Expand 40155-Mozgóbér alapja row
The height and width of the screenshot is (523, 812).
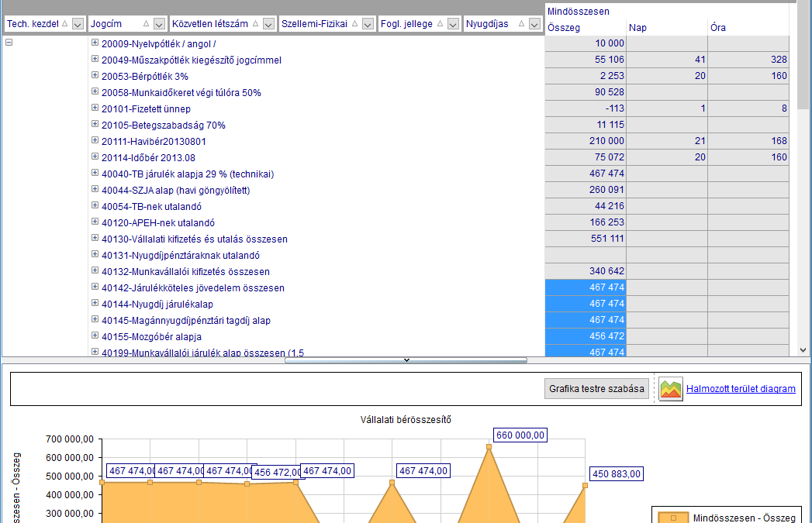pos(95,335)
